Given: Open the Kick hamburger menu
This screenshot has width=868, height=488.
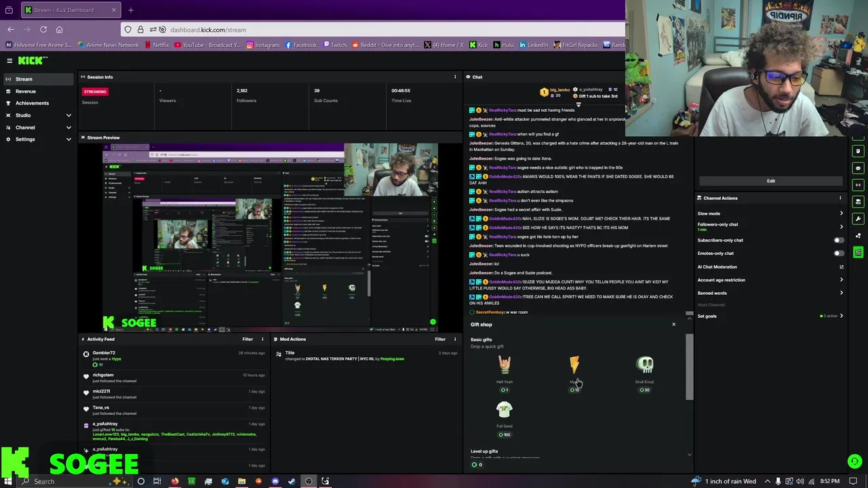Looking at the screenshot, I should point(9,61).
